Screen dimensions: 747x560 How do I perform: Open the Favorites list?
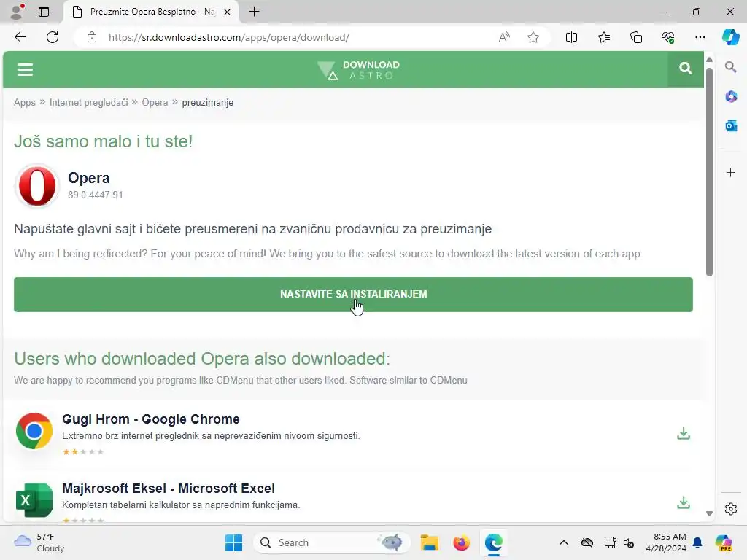[603, 37]
